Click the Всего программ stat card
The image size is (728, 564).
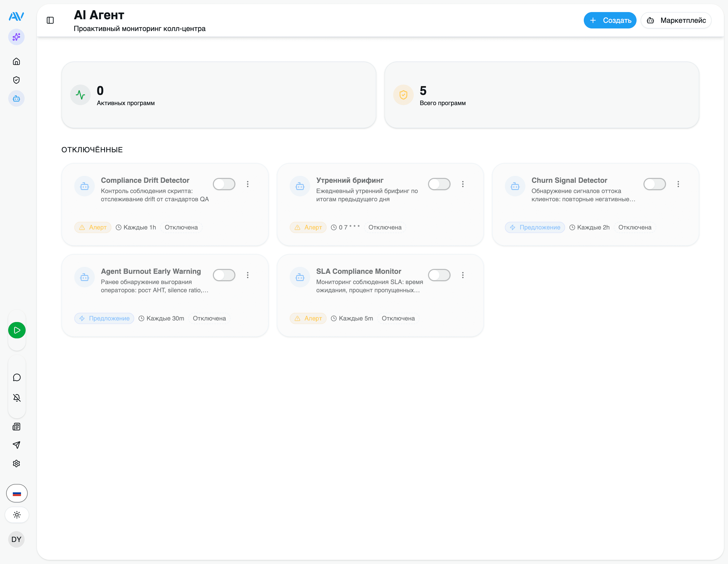(x=542, y=95)
